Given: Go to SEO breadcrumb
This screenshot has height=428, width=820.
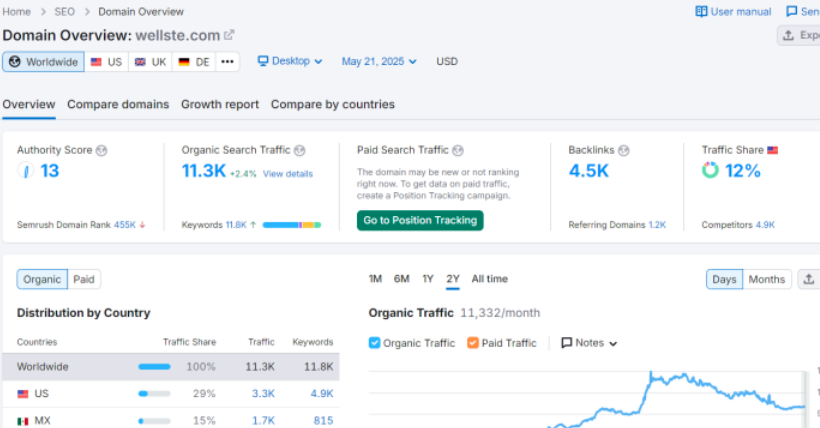Looking at the screenshot, I should [65, 12].
